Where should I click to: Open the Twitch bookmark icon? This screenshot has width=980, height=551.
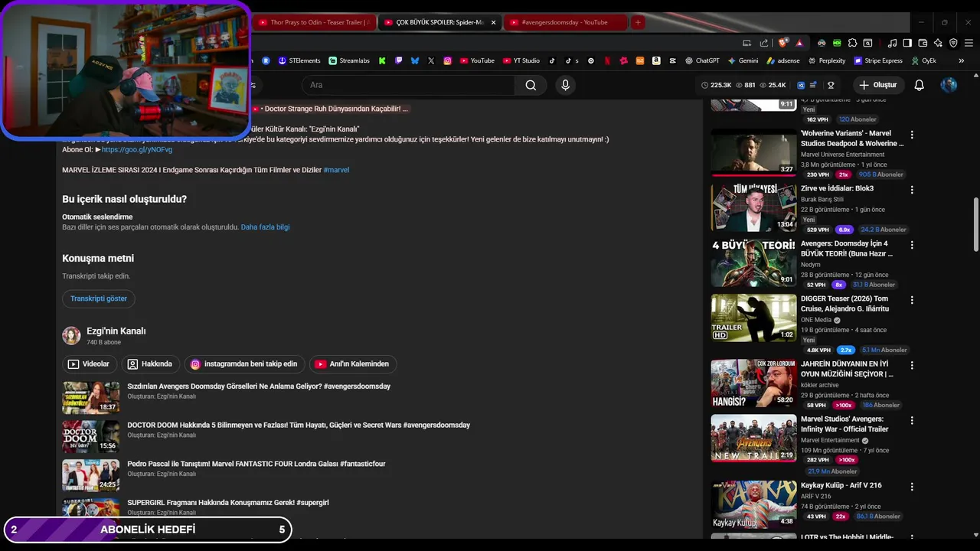click(x=398, y=60)
